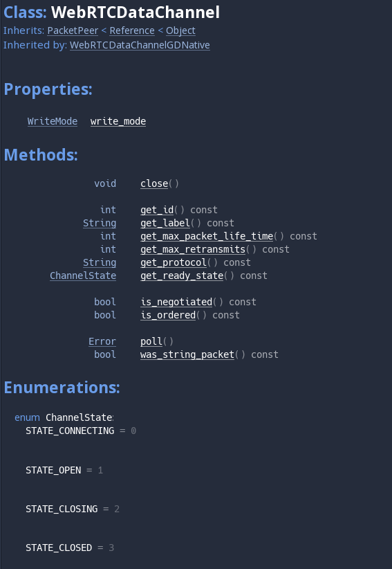
Task: Open the PacketPeer class link
Action: pyautogui.click(x=73, y=31)
